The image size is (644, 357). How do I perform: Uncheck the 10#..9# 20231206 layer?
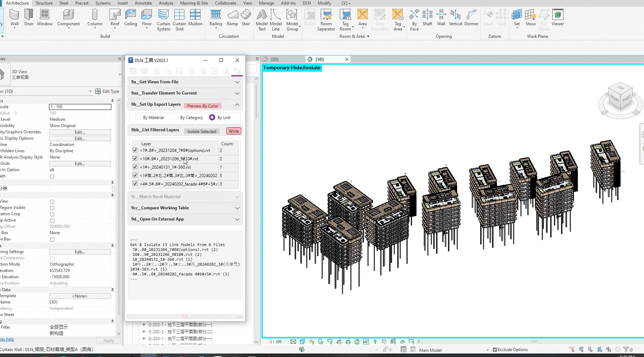[135, 159]
